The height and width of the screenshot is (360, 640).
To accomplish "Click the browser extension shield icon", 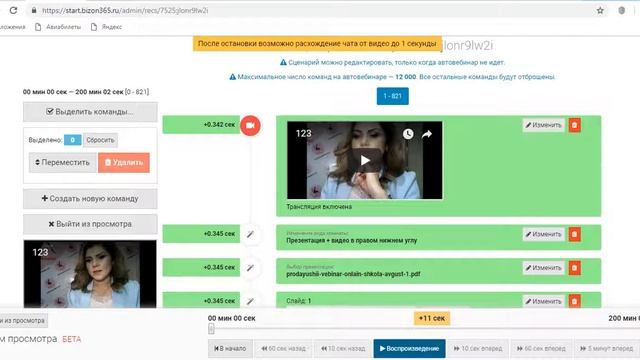I will [621, 11].
